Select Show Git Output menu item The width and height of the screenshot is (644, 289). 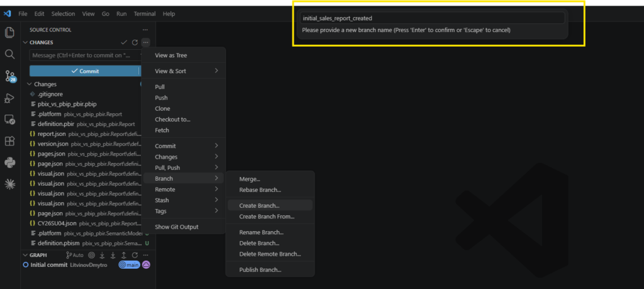pyautogui.click(x=184, y=227)
